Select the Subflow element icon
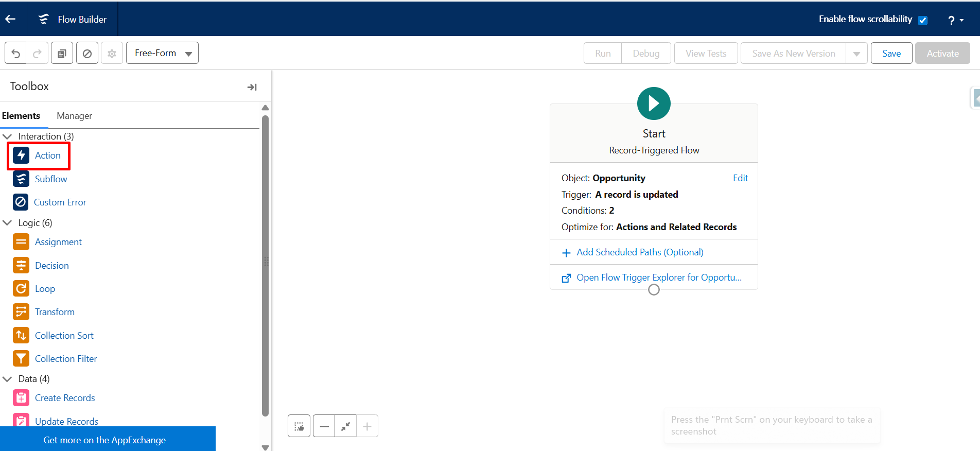 coord(21,179)
